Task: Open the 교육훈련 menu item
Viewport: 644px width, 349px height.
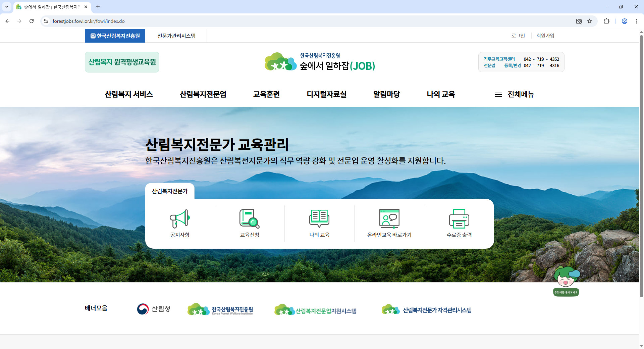Action: click(x=266, y=94)
